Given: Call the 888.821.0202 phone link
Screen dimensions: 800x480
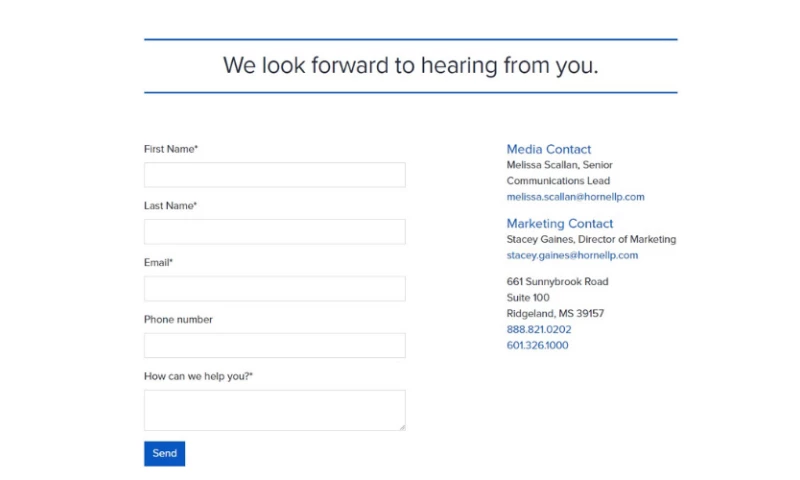Looking at the screenshot, I should click(x=539, y=329).
